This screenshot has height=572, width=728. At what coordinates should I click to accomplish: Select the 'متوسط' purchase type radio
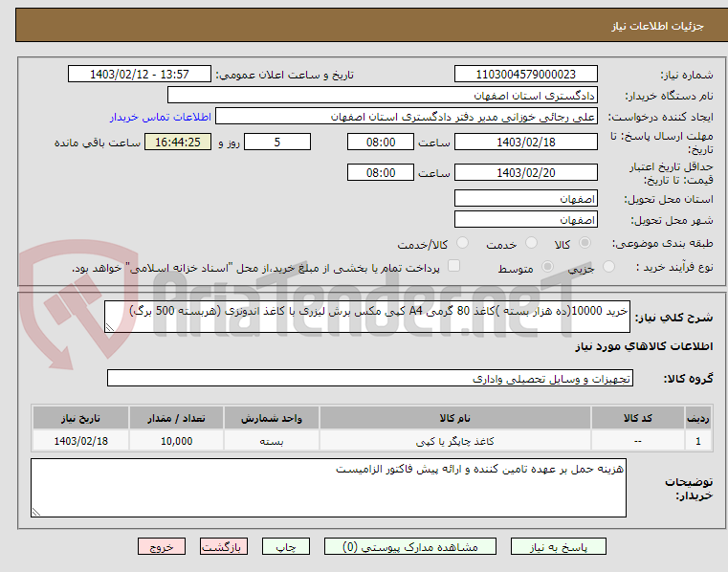coord(548,267)
